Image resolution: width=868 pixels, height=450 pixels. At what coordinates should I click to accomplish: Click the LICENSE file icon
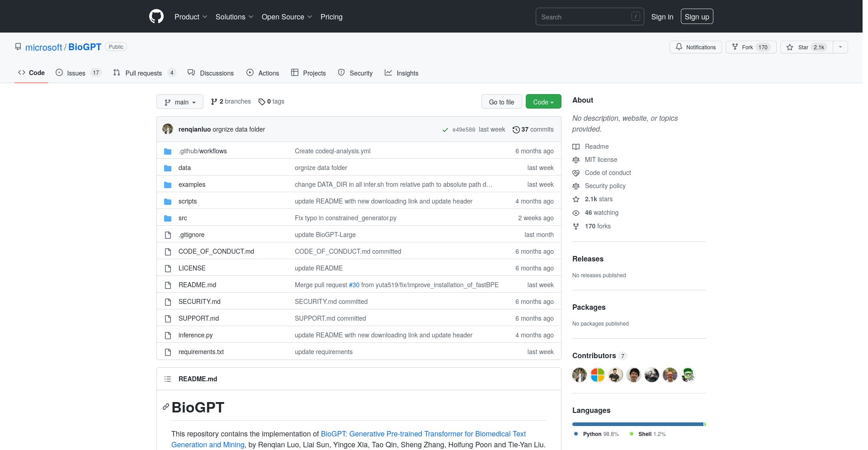click(168, 268)
